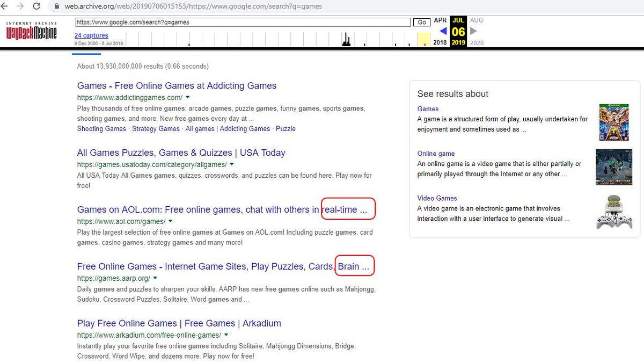This screenshot has width=644, height=363.
Task: Click the See results about heading
Action: click(453, 94)
